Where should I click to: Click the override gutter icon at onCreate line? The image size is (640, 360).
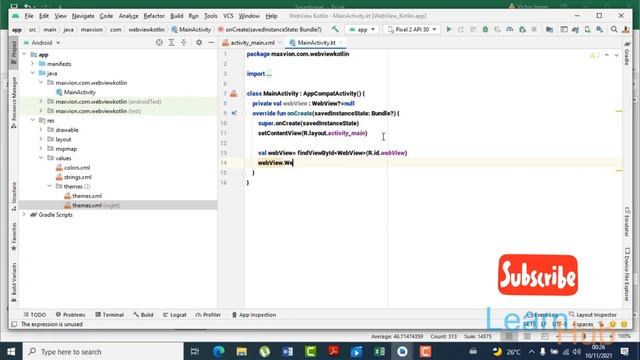click(x=234, y=113)
